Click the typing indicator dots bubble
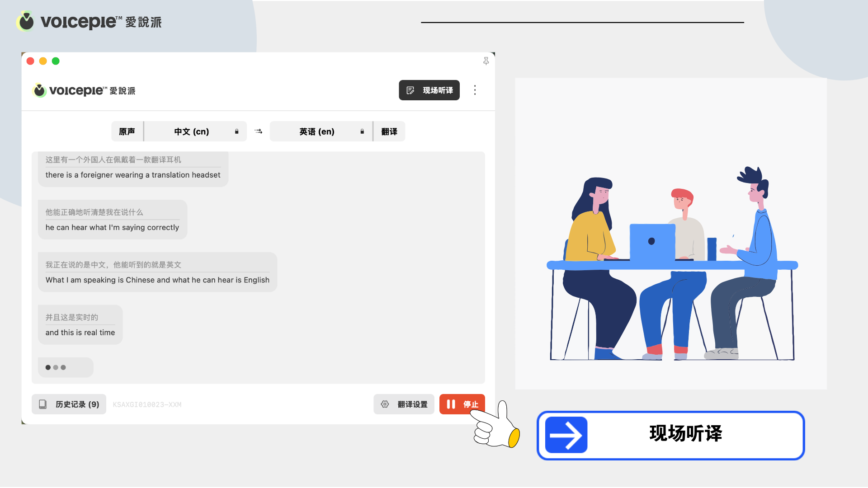 pyautogui.click(x=65, y=367)
